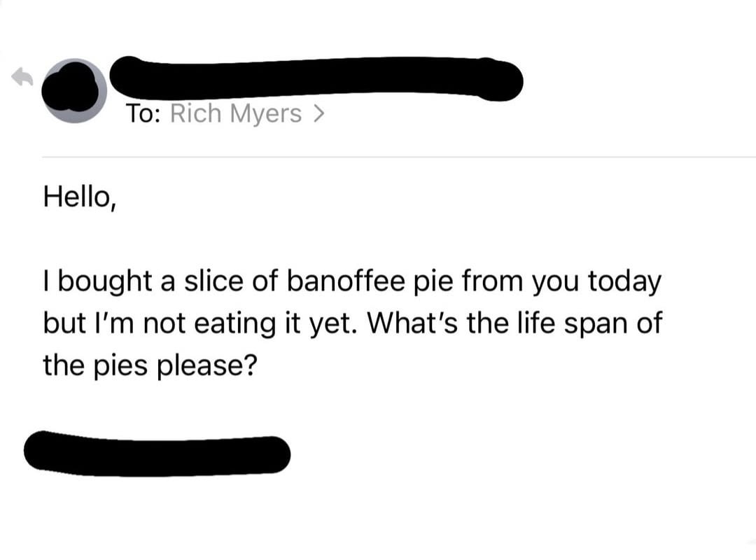The height and width of the screenshot is (560, 756).
Task: Click the word 'bought' in the message
Action: [104, 281]
